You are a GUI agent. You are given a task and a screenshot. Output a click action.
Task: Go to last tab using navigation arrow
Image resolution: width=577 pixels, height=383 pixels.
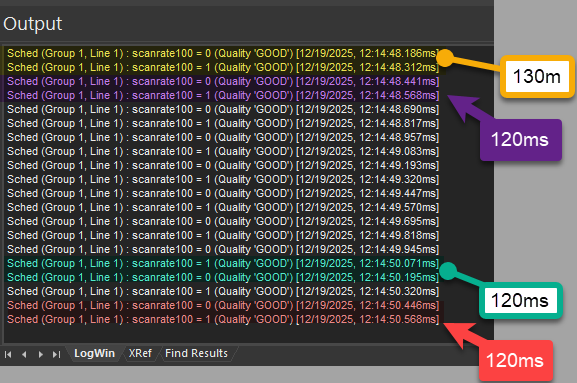(56, 354)
